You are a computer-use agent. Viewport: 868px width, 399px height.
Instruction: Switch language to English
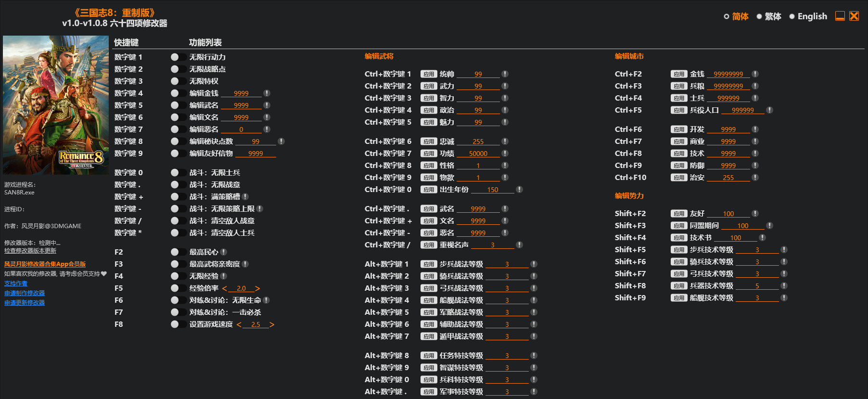[x=808, y=16]
